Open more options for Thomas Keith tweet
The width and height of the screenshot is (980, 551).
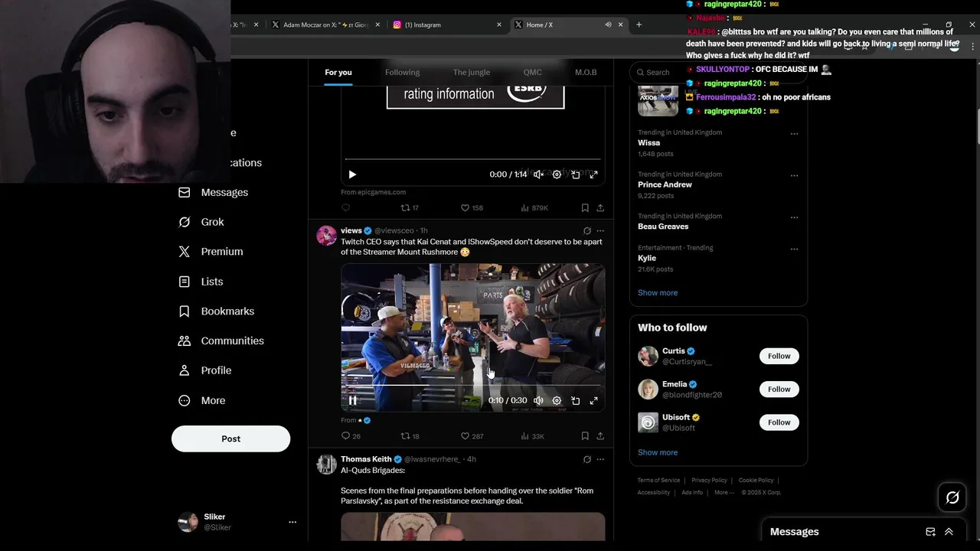point(600,459)
